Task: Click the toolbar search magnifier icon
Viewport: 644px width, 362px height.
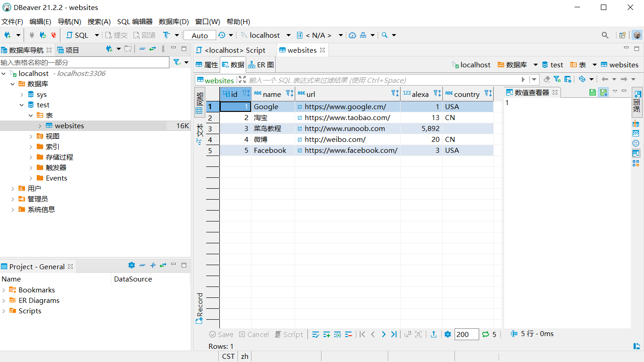Action: click(384, 35)
